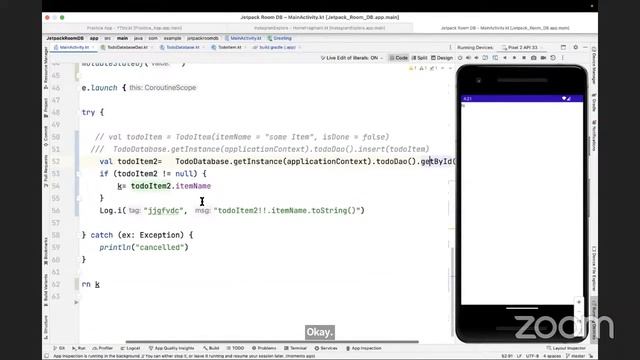
Task: Select the build.gradle (:app) editor tab
Action: (x=277, y=47)
